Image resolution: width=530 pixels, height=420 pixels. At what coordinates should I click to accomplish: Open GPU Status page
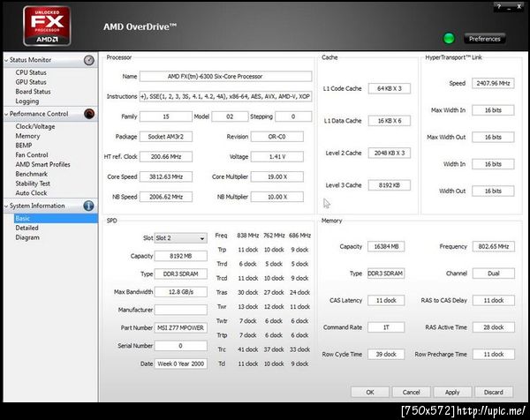coord(31,82)
